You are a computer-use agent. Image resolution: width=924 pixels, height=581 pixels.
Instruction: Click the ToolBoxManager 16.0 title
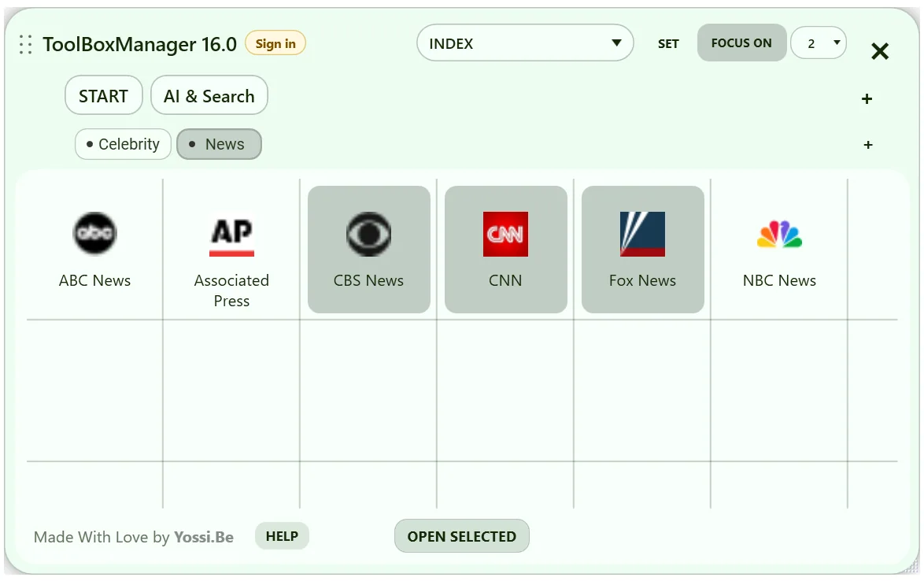pyautogui.click(x=139, y=44)
